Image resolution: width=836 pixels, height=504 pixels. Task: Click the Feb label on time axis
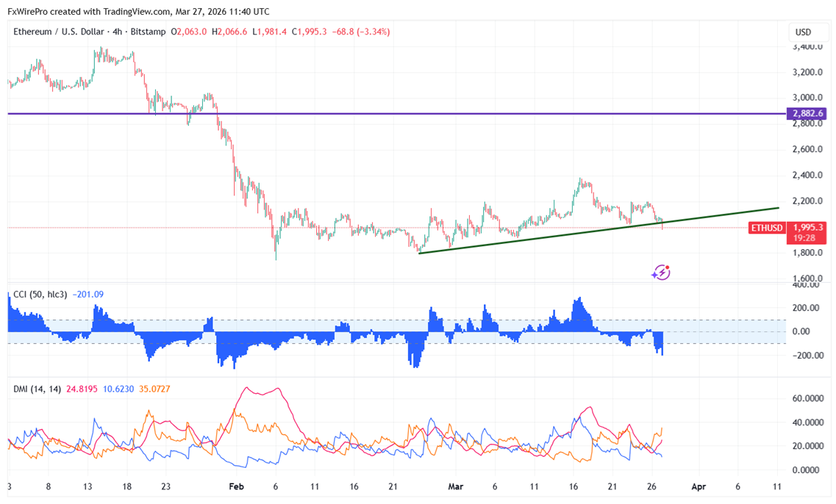coord(236,486)
